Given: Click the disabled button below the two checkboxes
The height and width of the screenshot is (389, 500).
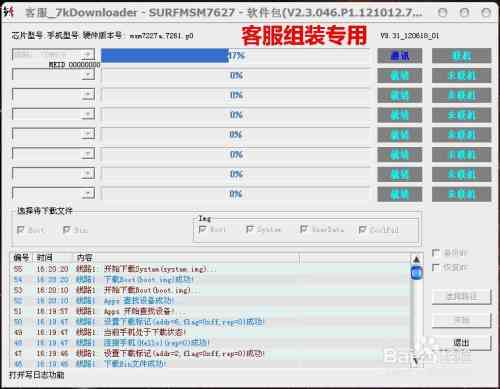Looking at the screenshot, I should pos(462,296).
